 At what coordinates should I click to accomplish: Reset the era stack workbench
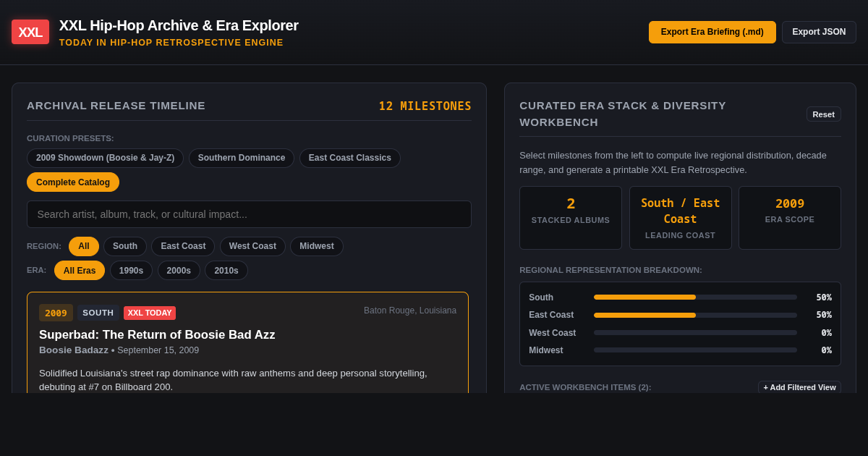pyautogui.click(x=823, y=114)
